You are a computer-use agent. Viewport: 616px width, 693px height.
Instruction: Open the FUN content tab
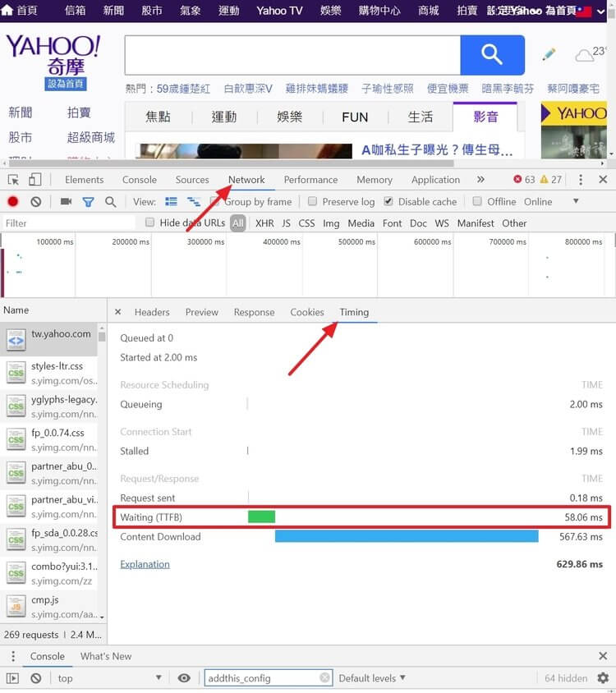[x=355, y=117]
